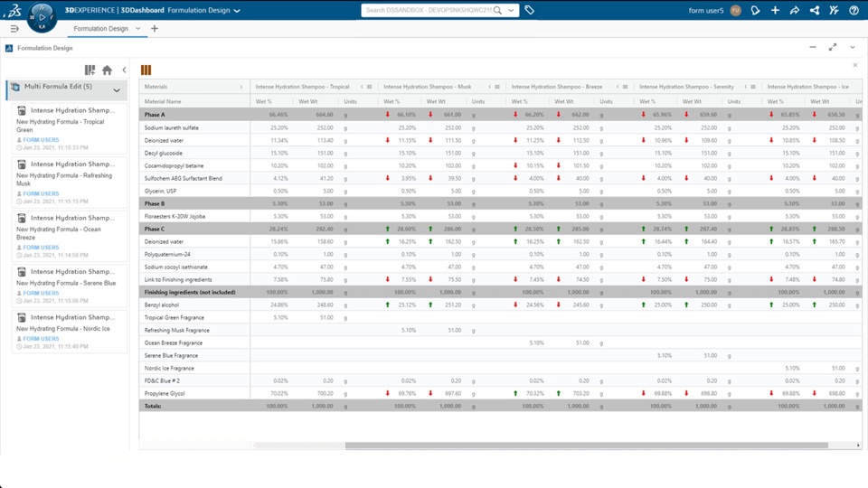Open the form user5 profile avatar
Viewport: 868px width, 488px height.
point(735,11)
